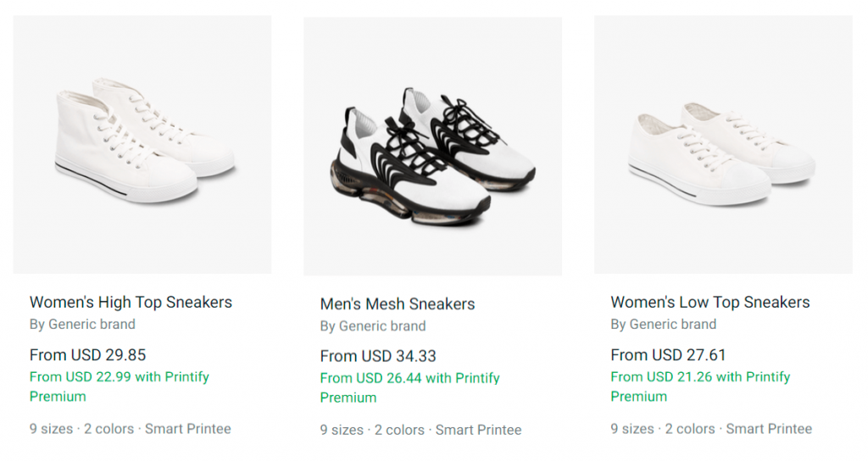Click the From USD 27.61 price
868x461 pixels.
pyautogui.click(x=668, y=355)
